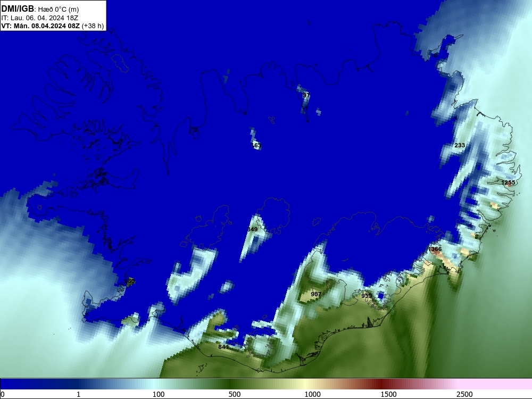Click the color scale tick label 1000
532x399 pixels.
(x=312, y=394)
